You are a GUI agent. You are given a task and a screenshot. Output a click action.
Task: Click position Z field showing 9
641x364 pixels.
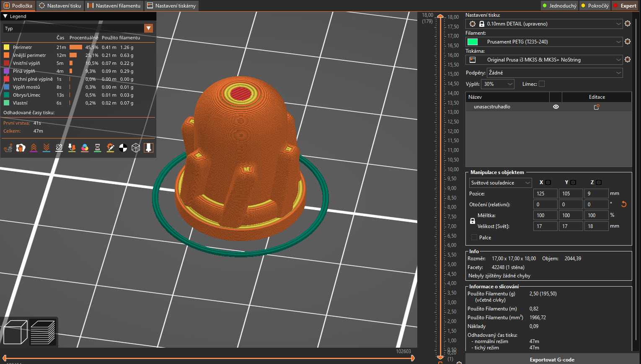click(x=596, y=194)
